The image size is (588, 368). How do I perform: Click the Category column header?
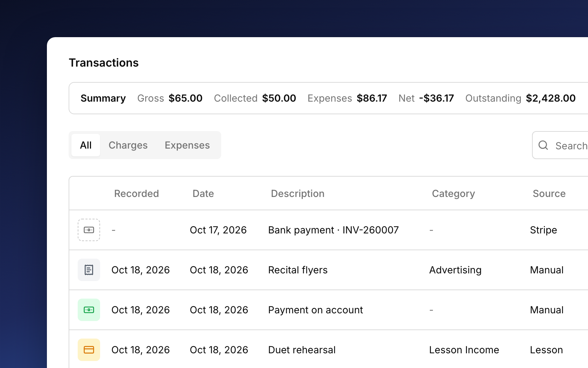(454, 193)
